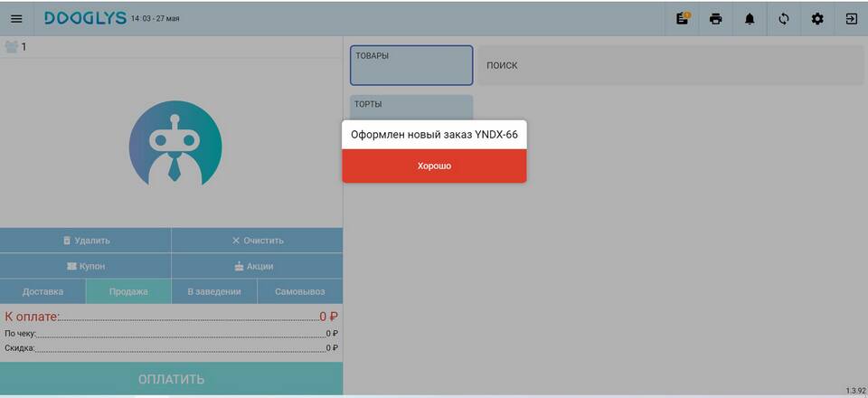Apply a coupon via Купон
This screenshot has height=398, width=868.
86,266
